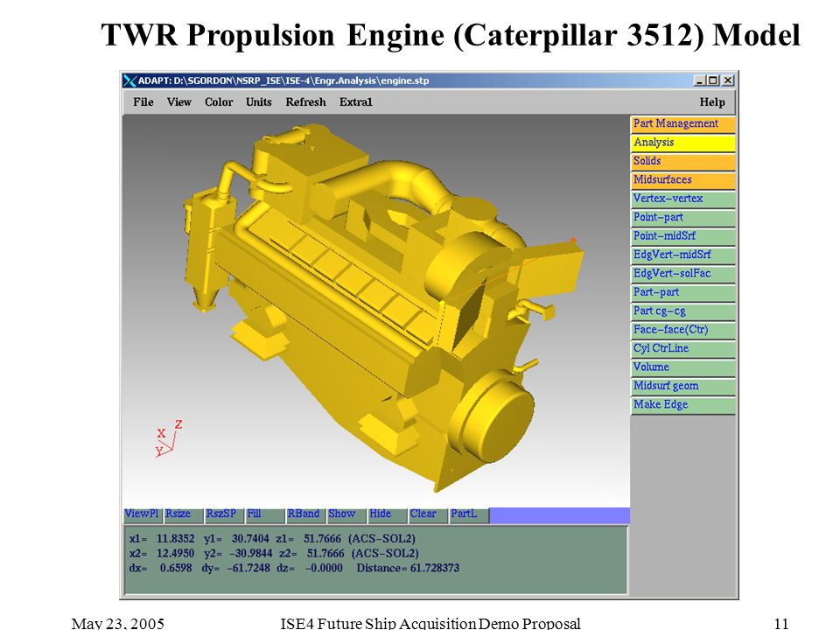Choose Point-part measurement
Viewport: 840px width, 630px height.
pyautogui.click(x=683, y=218)
